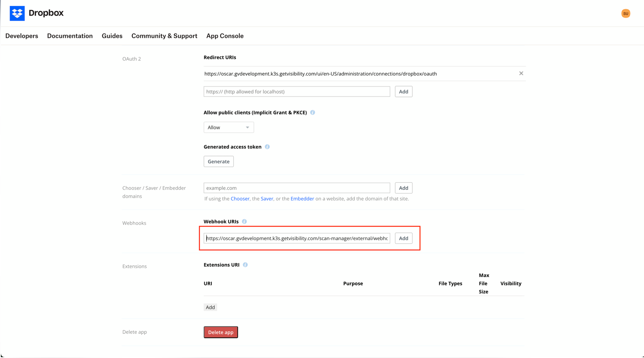Remove the oauth redirect URI with X
This screenshot has height=358, width=644.
point(521,73)
